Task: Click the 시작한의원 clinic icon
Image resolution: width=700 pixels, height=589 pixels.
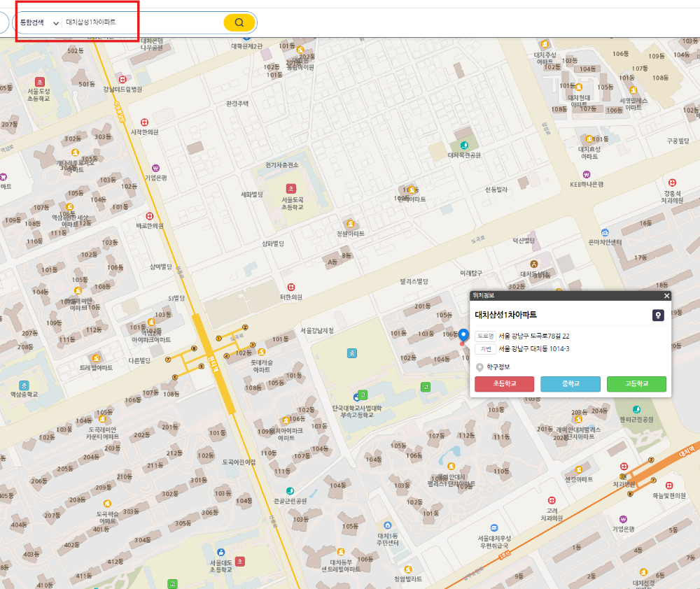Action: tap(145, 122)
